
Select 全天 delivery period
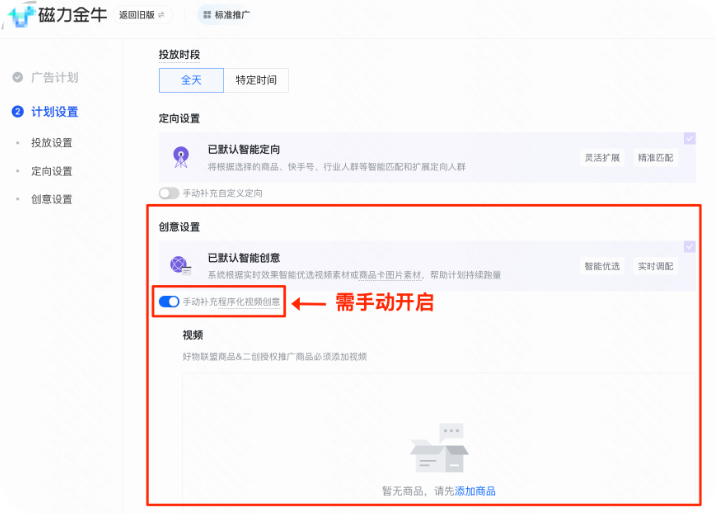[191, 80]
